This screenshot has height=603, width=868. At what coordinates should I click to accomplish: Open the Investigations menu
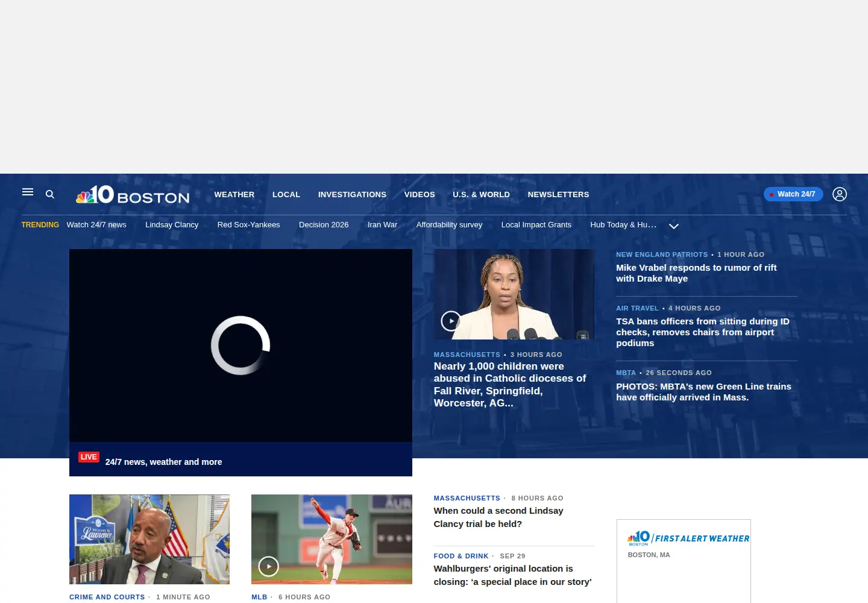[352, 195]
